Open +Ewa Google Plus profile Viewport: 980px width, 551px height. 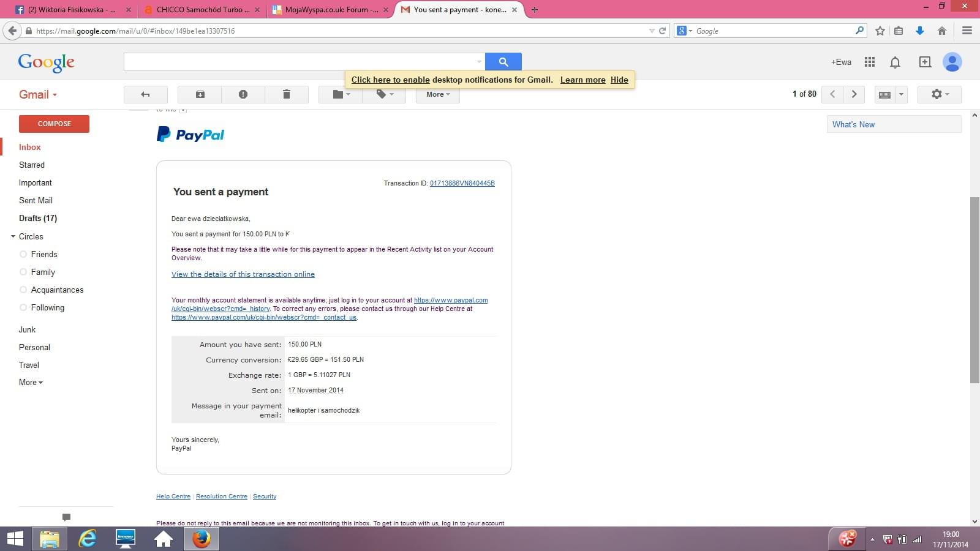841,62
